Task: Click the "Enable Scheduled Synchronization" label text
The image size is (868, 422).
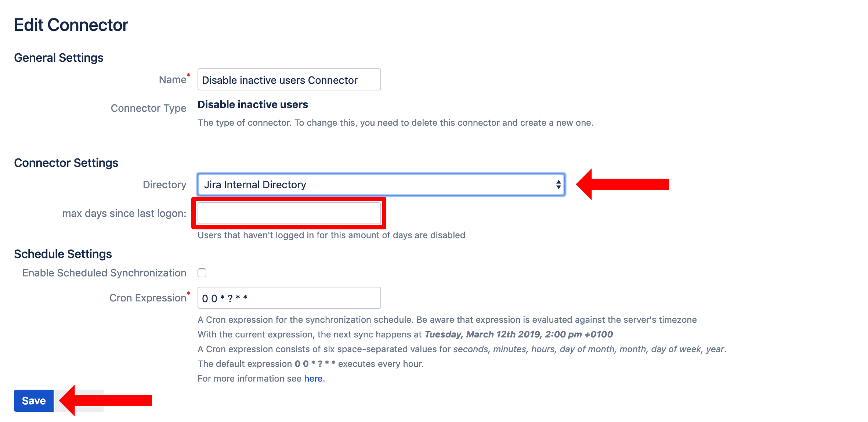Action: click(x=104, y=273)
